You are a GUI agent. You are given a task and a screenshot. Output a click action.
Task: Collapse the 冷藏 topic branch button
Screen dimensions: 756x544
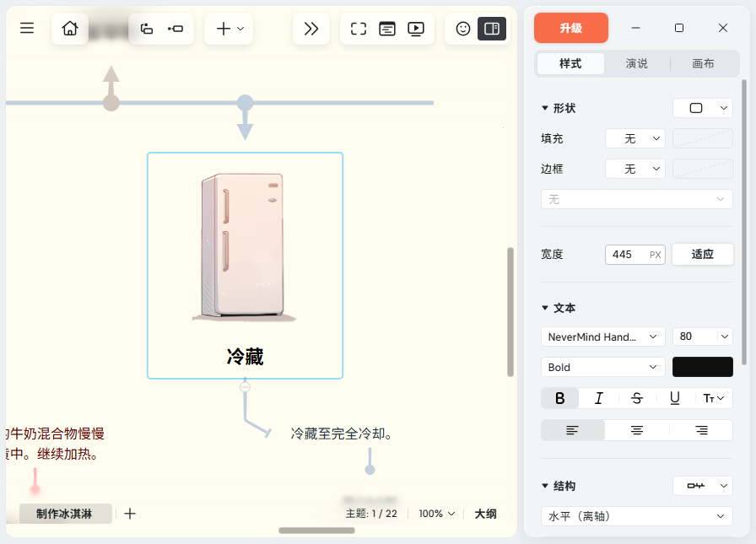[245, 387]
